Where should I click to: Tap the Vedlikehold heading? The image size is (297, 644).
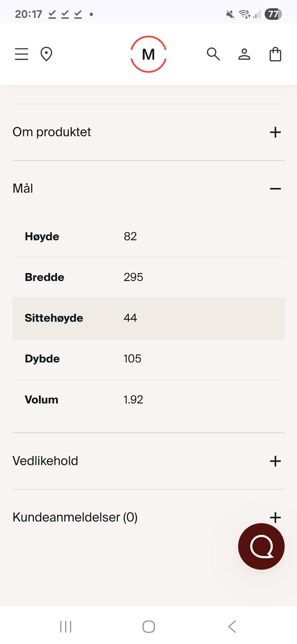point(45,461)
